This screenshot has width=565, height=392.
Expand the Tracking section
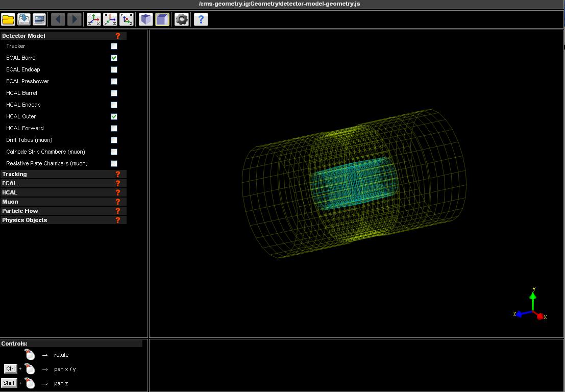[14, 174]
